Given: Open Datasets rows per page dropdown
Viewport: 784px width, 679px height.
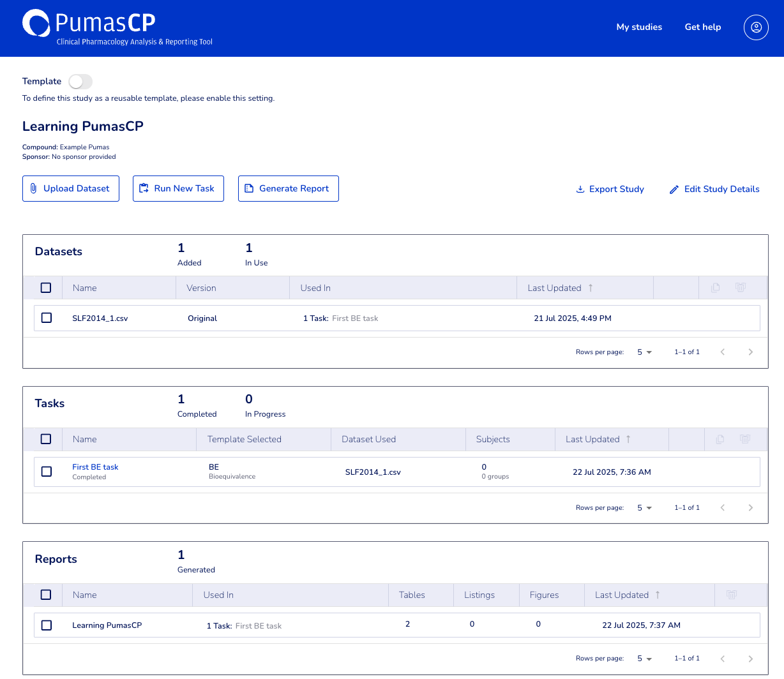Looking at the screenshot, I should click(644, 352).
